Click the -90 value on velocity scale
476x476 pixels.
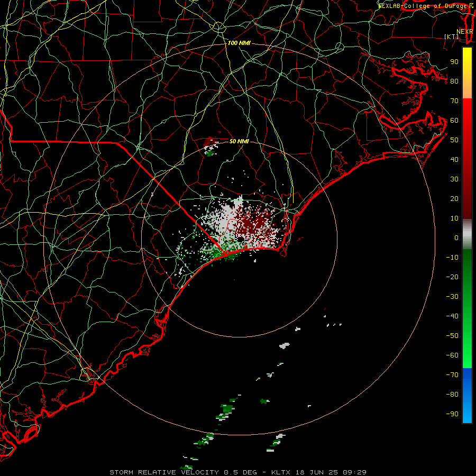click(x=452, y=414)
